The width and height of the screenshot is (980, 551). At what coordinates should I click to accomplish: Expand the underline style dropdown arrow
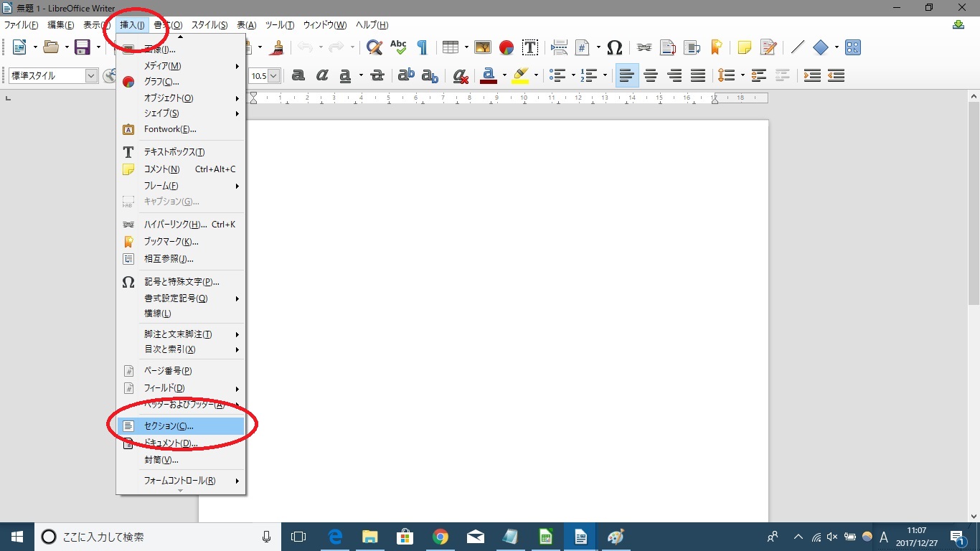point(361,75)
